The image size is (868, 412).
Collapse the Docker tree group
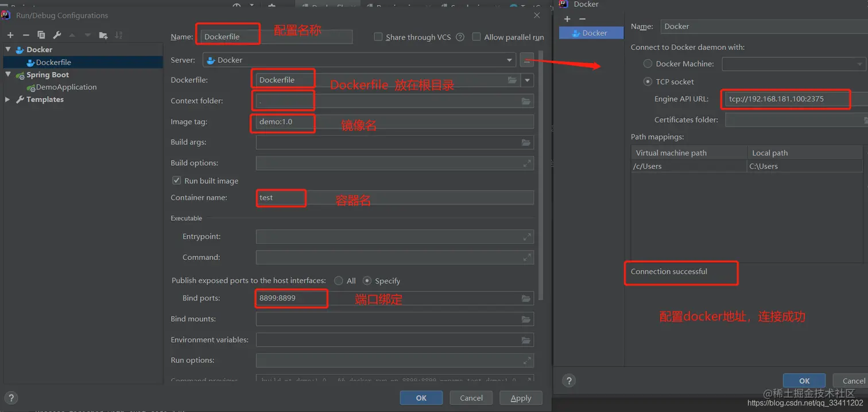pyautogui.click(x=8, y=49)
